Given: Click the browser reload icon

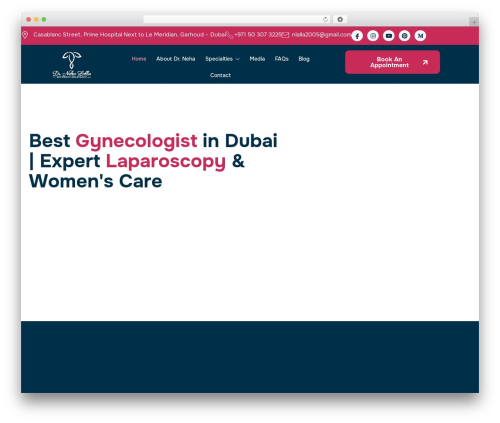Looking at the screenshot, I should point(325,19).
